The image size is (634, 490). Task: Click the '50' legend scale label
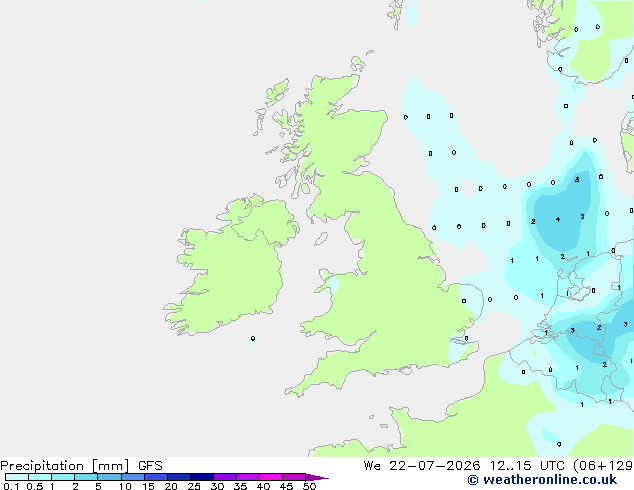[x=310, y=486]
